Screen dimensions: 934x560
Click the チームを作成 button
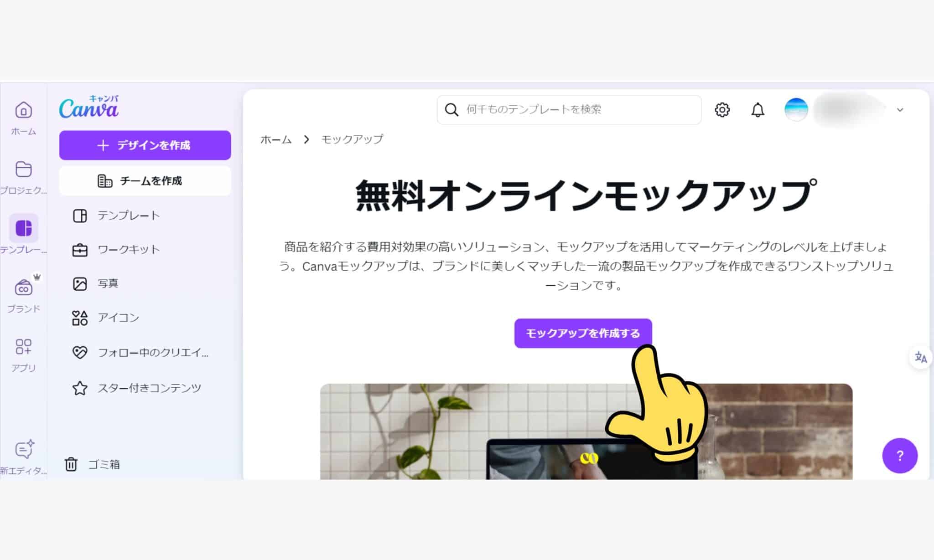(145, 181)
